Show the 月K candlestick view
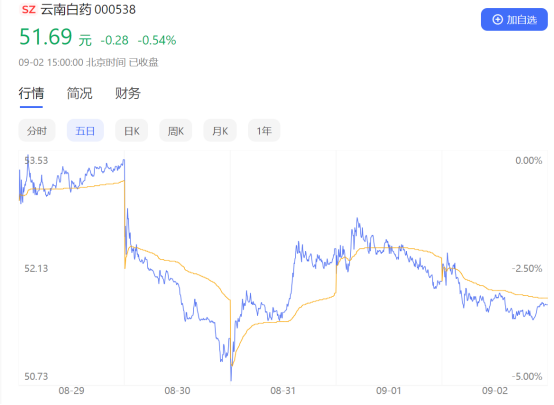 [x=220, y=131]
